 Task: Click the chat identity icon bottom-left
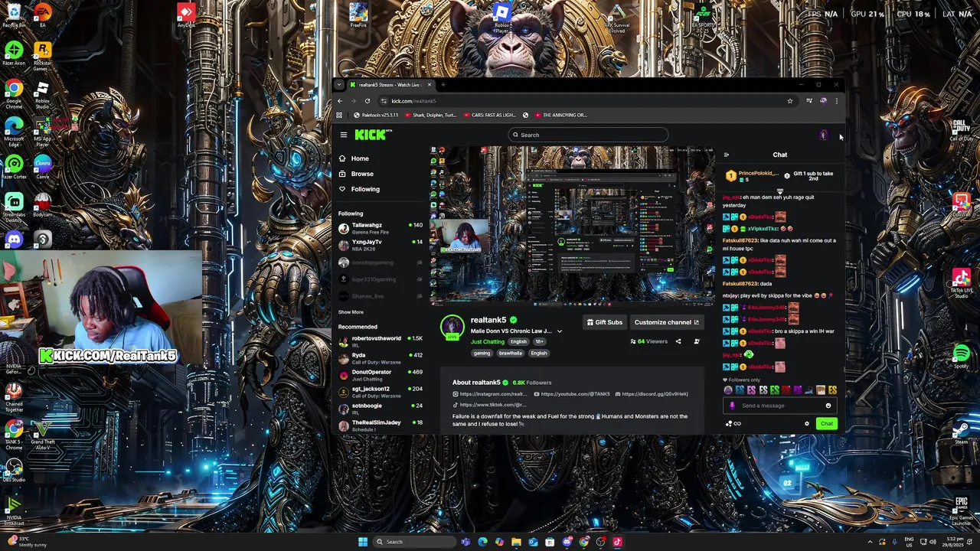point(729,423)
